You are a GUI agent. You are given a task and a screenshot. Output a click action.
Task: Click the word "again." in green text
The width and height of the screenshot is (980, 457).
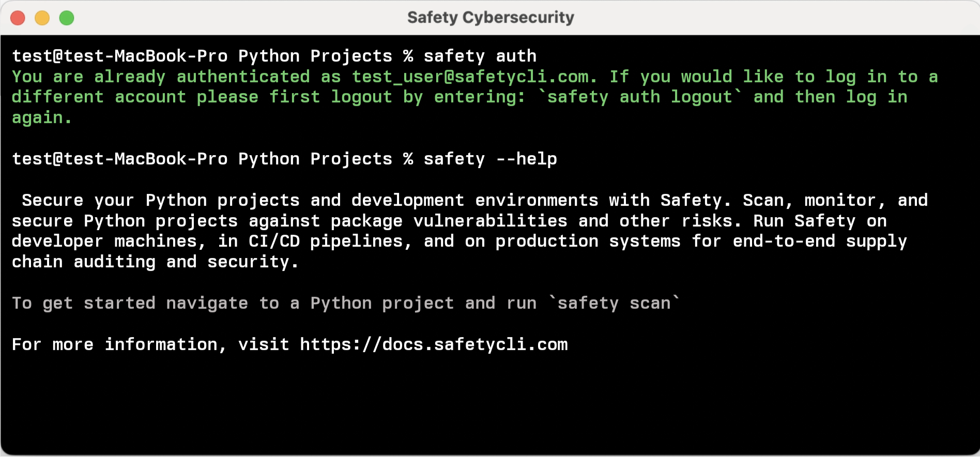coord(41,118)
